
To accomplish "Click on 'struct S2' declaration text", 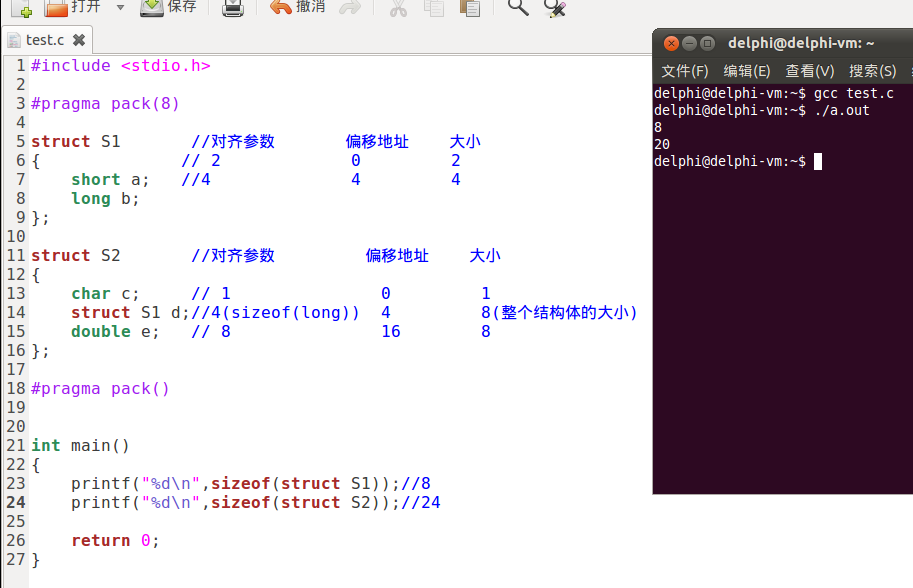I will coord(76,256).
